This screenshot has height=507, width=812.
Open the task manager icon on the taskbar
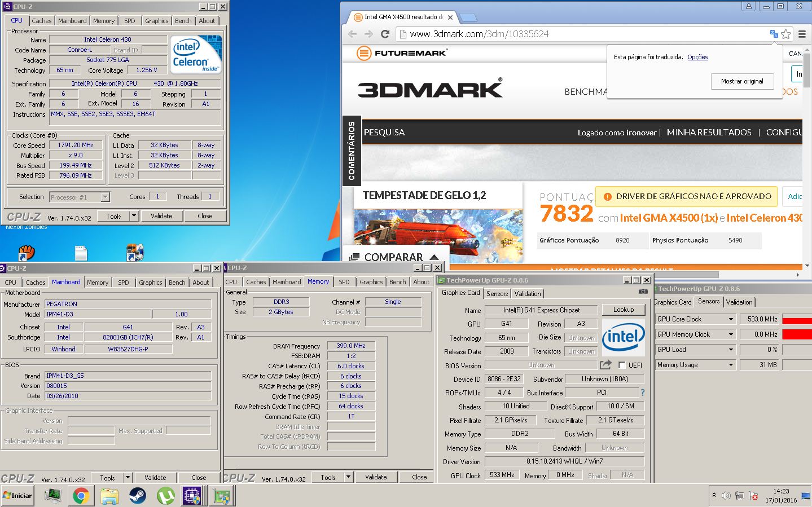click(x=53, y=496)
